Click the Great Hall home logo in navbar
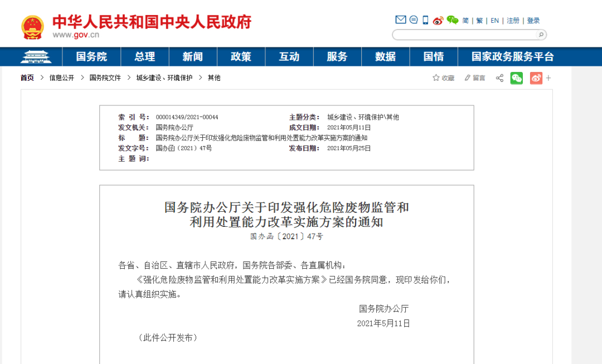This screenshot has height=364, width=602. click(x=36, y=56)
